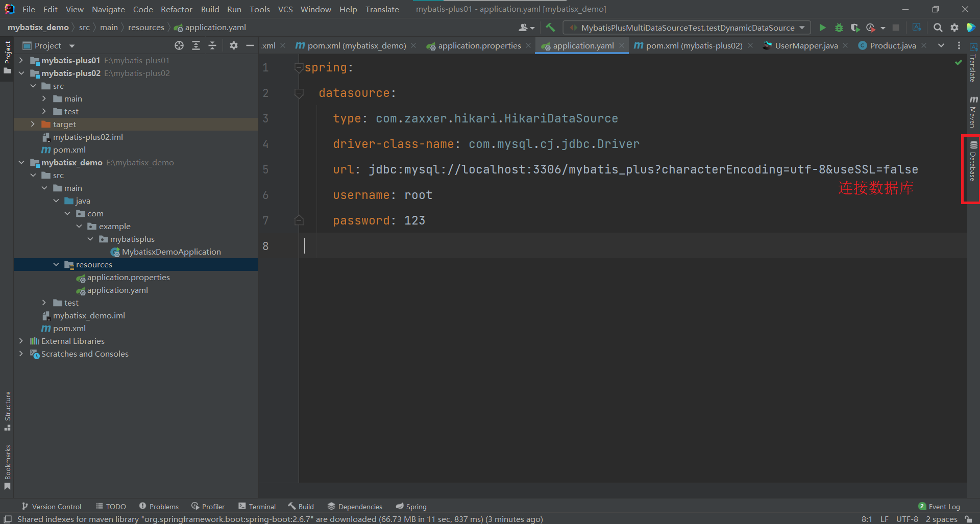Expand Scratches and Consoles node

(21, 354)
